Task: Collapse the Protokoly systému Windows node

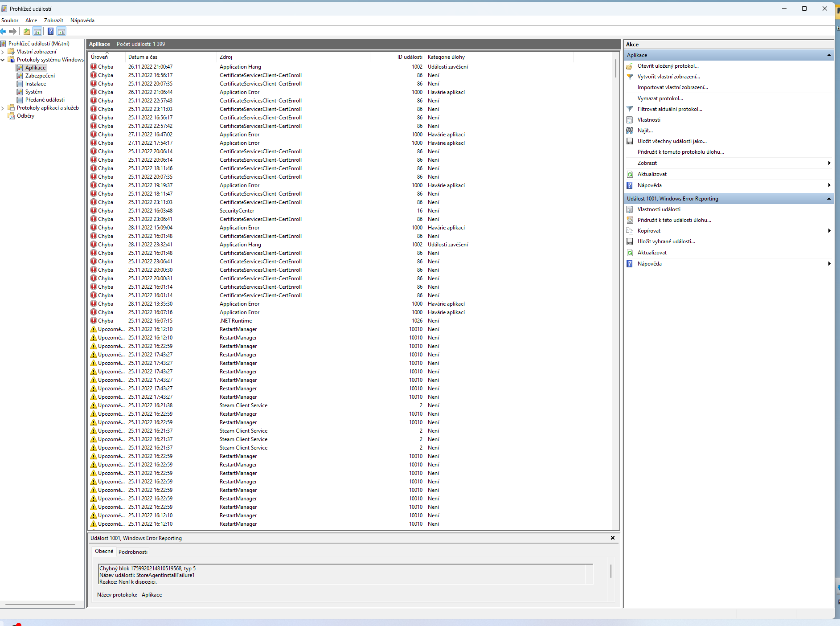Action: tap(3, 60)
